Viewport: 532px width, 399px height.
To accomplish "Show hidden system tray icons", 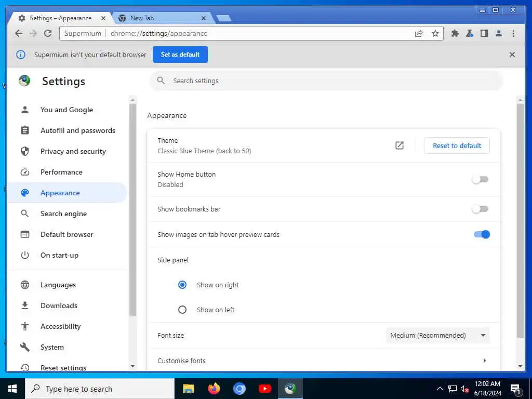I will 440,389.
